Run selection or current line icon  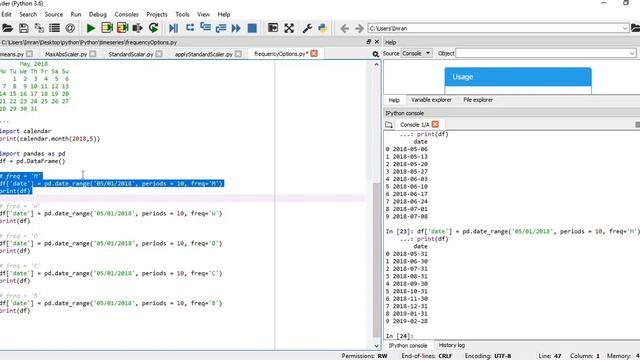138,28
